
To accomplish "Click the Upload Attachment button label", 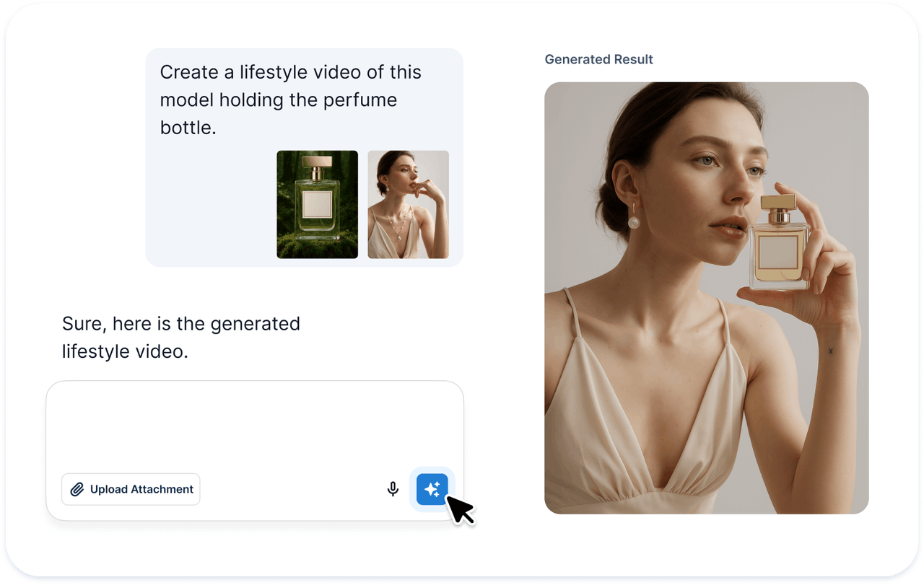I will (x=141, y=489).
